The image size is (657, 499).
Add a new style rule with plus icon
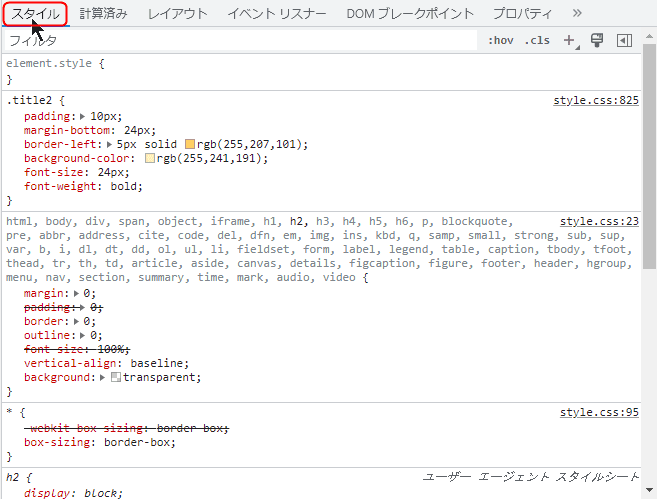pyautogui.click(x=570, y=41)
